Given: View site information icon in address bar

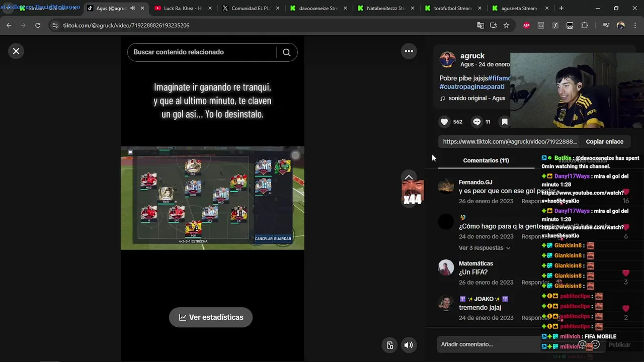Looking at the screenshot, I should coord(55,25).
